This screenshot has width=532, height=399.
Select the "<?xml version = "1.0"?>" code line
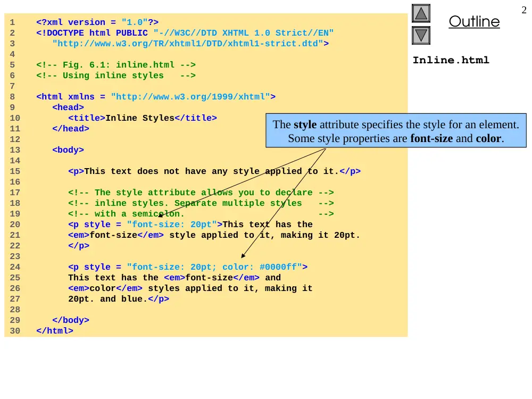click(x=97, y=22)
